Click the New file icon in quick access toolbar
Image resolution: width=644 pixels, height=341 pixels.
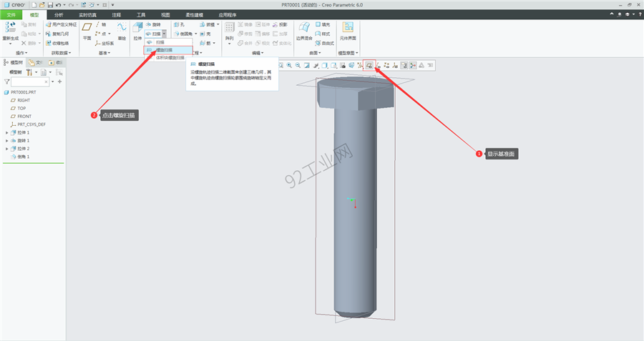click(x=34, y=5)
